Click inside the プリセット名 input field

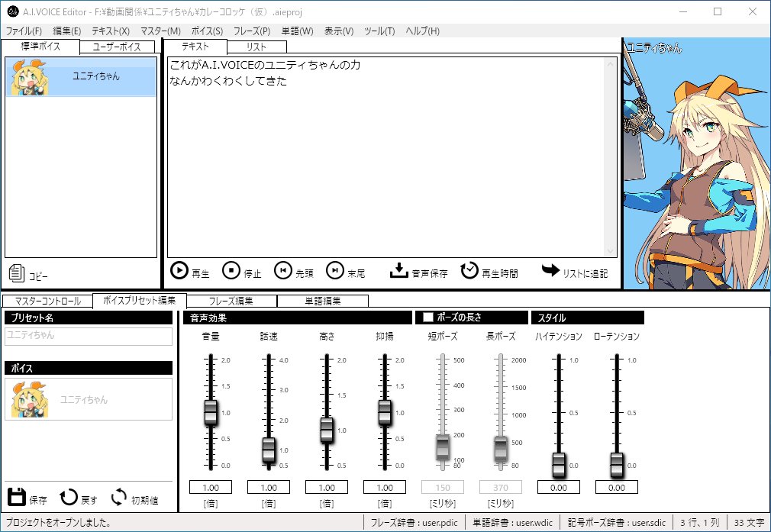88,336
